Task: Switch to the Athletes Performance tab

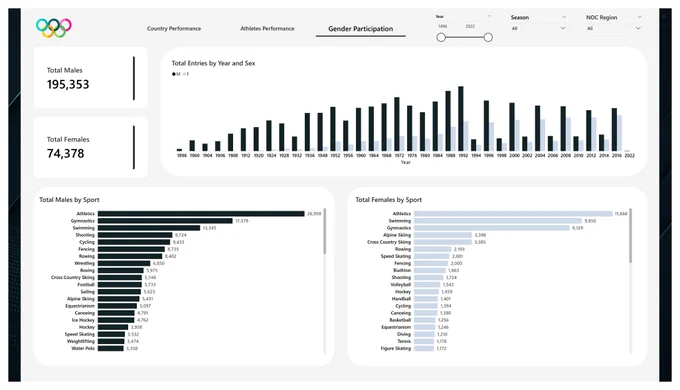Action: pos(267,29)
